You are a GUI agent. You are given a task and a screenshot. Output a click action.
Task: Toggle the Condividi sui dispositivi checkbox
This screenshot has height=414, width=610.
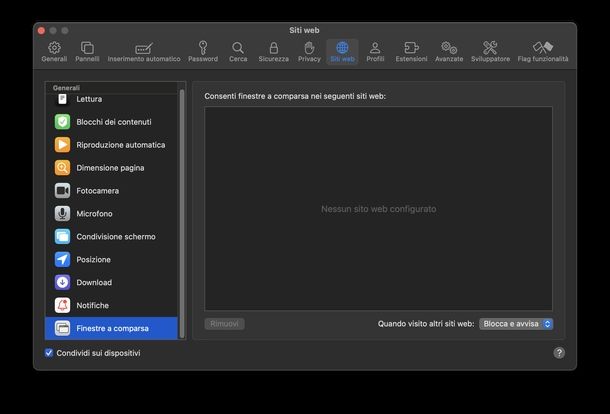(x=49, y=353)
